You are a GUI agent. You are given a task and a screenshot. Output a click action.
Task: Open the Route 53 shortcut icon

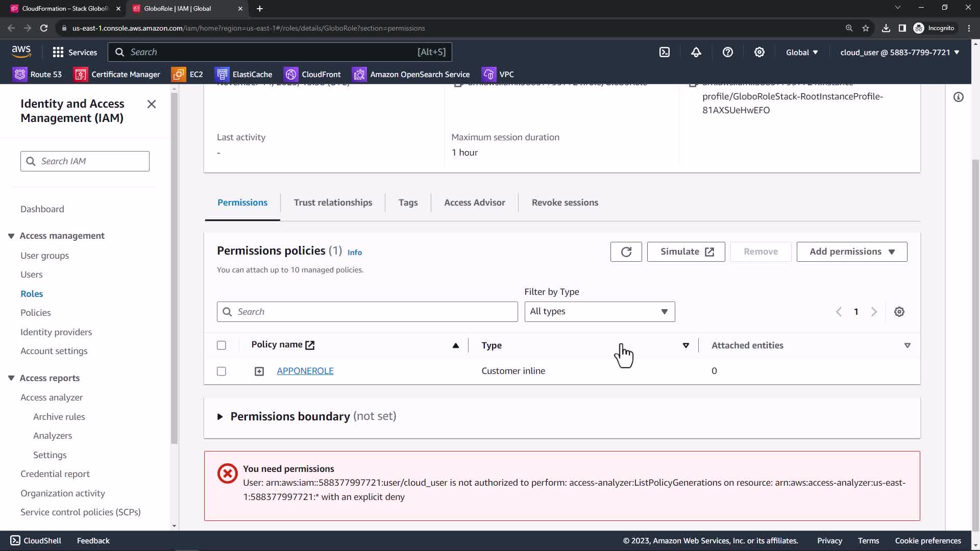20,74
